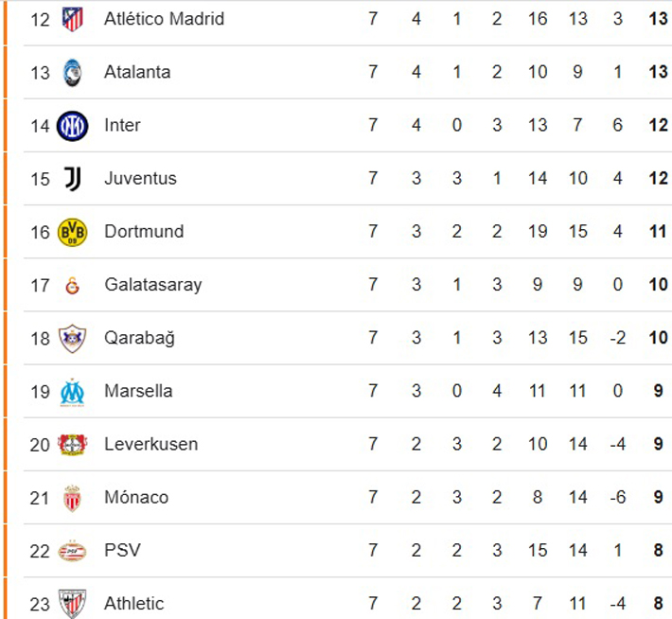This screenshot has height=619, width=672.
Task: Click the Qarabağ club crest
Action: (72, 338)
